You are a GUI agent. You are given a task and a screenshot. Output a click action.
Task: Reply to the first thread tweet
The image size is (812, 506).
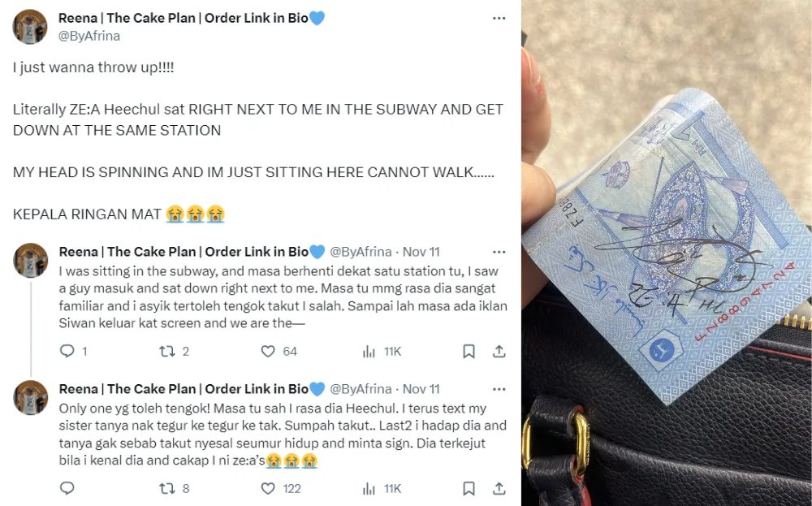coord(67,351)
